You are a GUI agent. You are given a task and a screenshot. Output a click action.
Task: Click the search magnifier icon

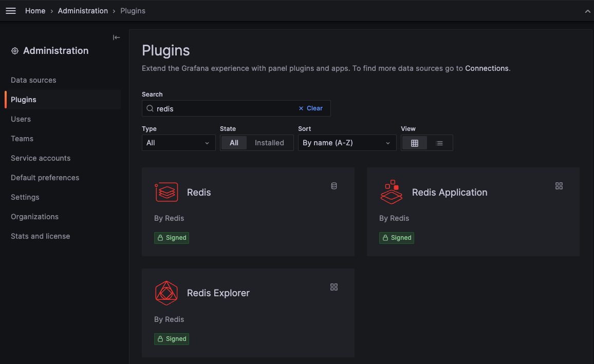pos(150,109)
